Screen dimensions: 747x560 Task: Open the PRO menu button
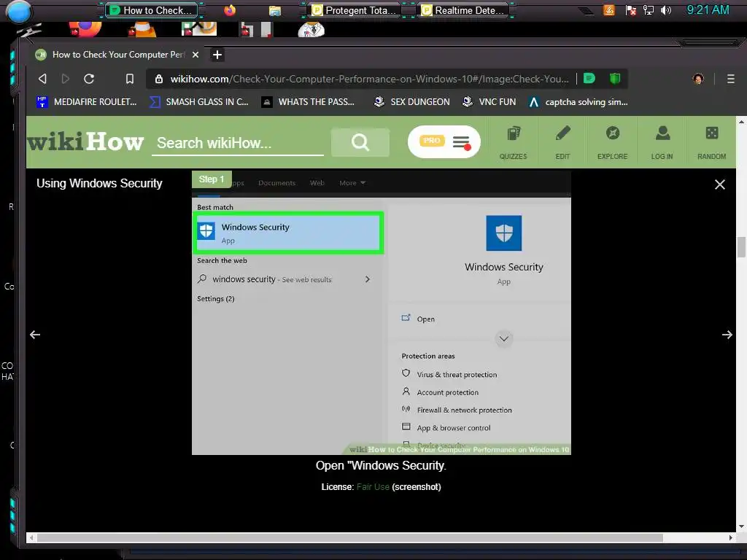444,141
